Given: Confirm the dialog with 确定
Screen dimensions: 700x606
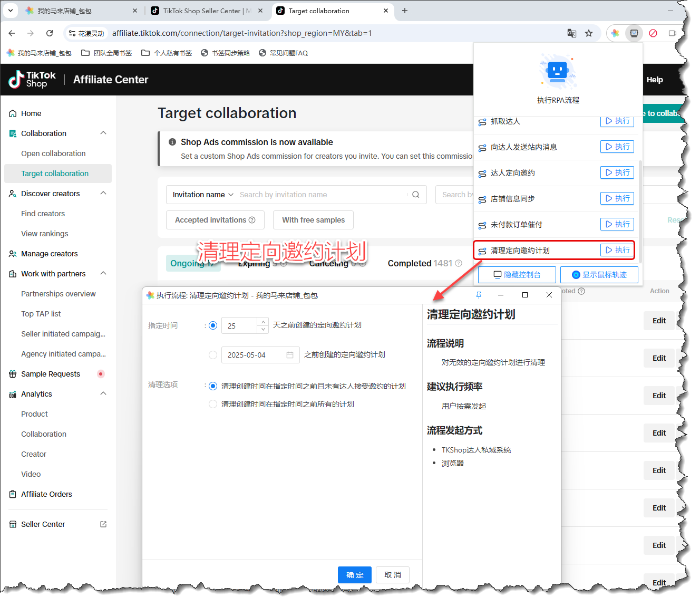Looking at the screenshot, I should coord(355,575).
